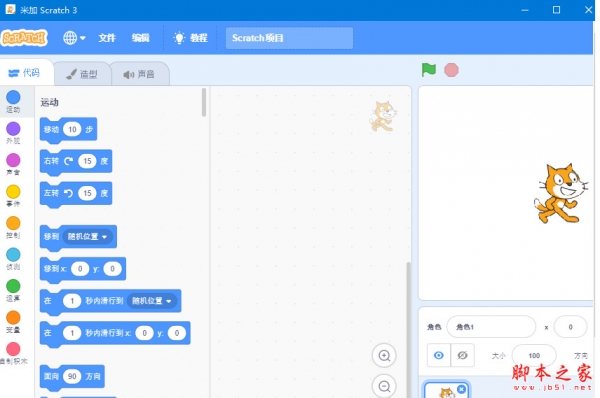The width and height of the screenshot is (600, 398).
Task: Click the cat sprite on stage
Action: point(561,194)
